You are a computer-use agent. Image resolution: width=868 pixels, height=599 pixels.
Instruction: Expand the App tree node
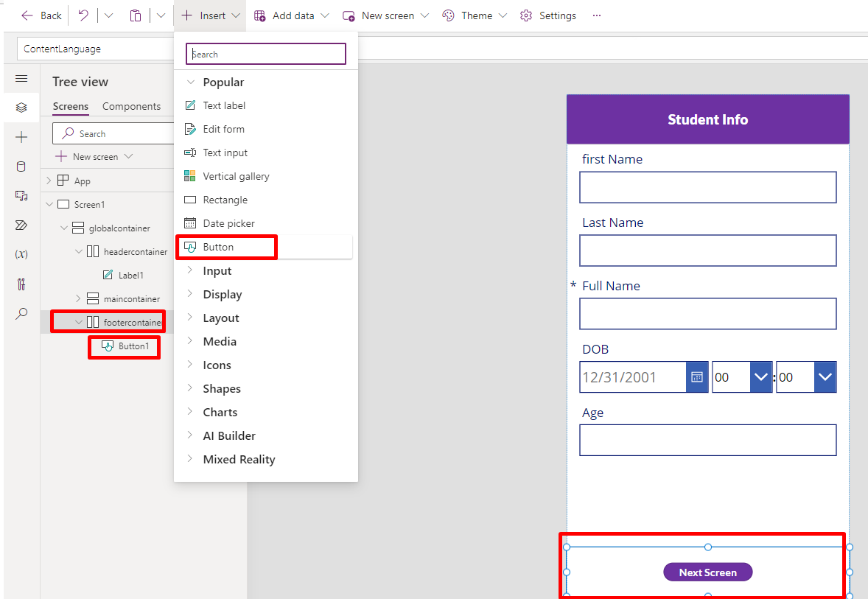pyautogui.click(x=49, y=181)
